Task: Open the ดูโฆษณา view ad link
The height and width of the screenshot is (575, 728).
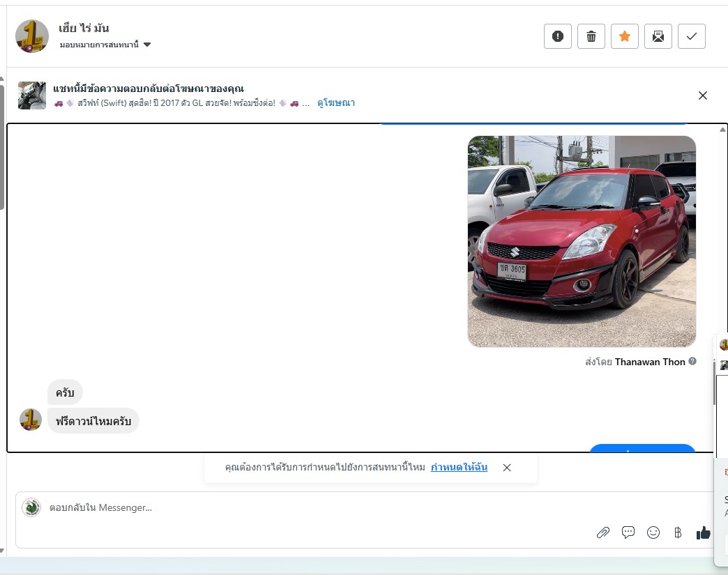Action: tap(335, 103)
